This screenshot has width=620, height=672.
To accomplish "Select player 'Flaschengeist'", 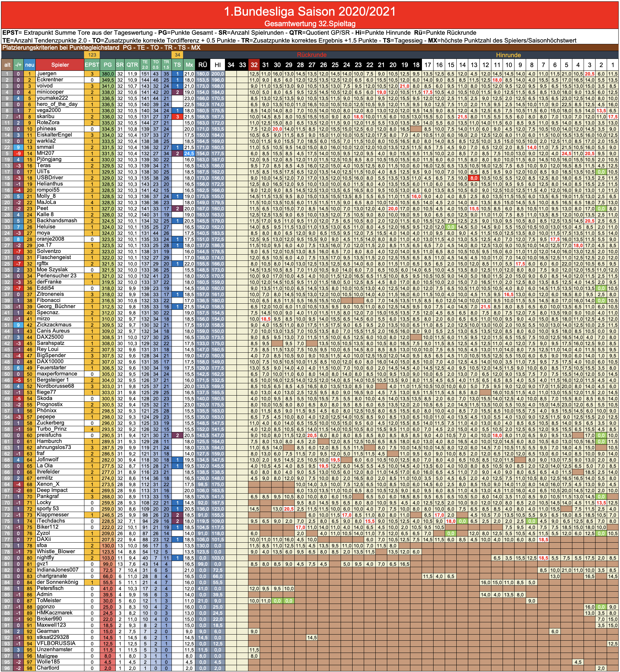I will [x=60, y=257].
